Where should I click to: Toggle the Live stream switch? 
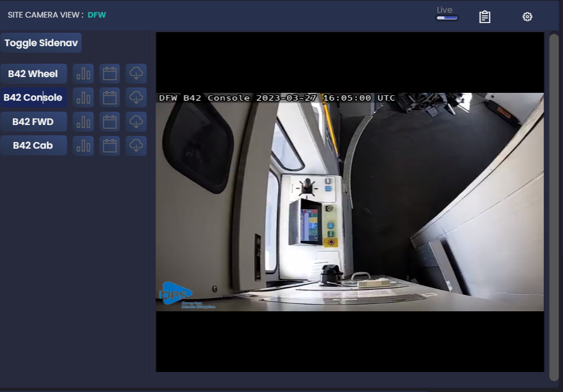tap(446, 19)
